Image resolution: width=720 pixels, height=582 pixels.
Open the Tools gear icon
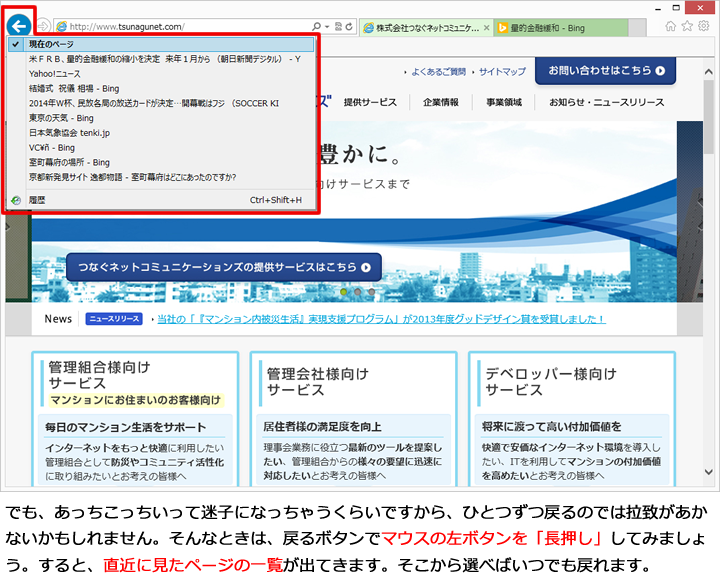pos(703,26)
